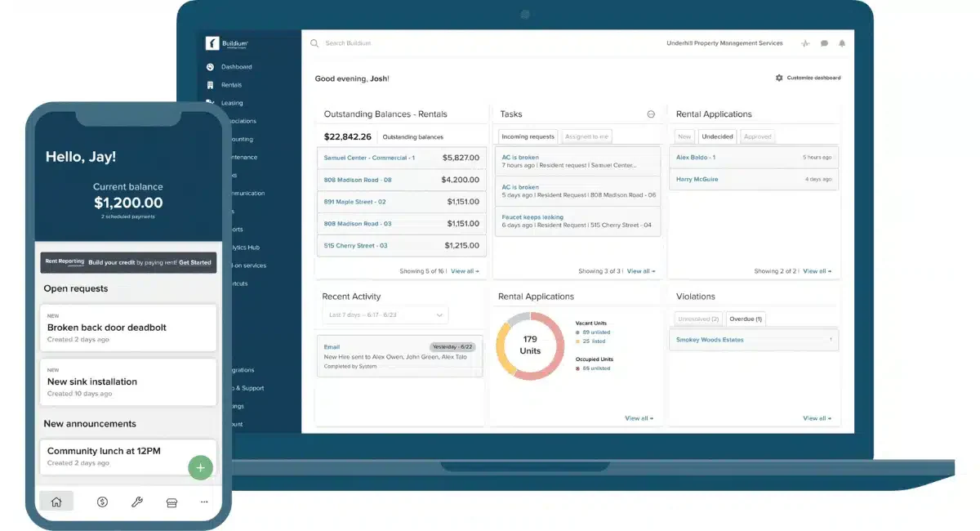Image resolution: width=980 pixels, height=531 pixels.
Task: Open the activity pulse icon in top bar
Action: click(806, 43)
